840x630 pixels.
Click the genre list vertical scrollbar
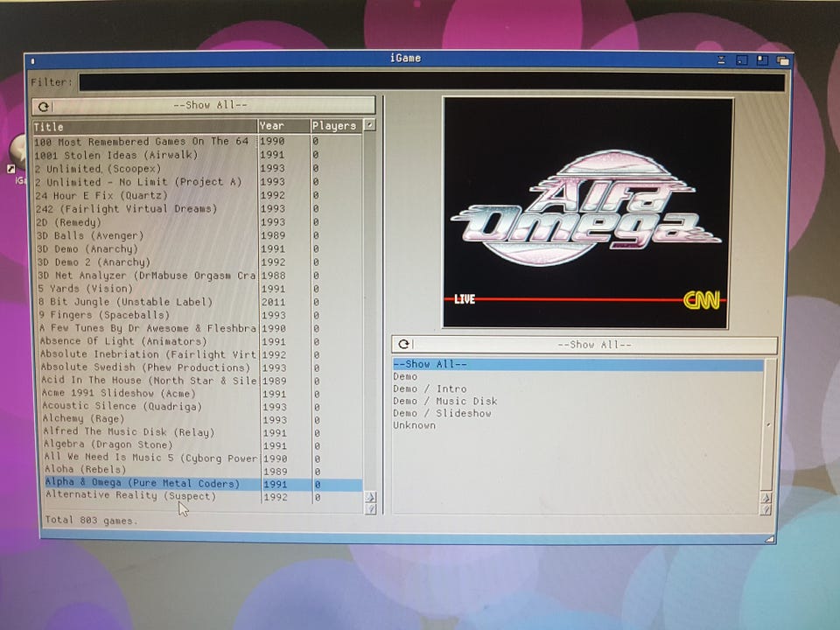767,424
